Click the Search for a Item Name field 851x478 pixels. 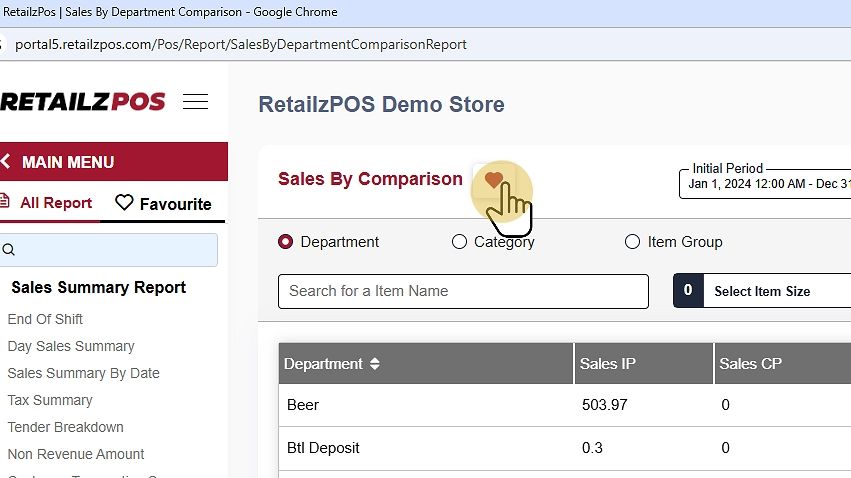(463, 291)
